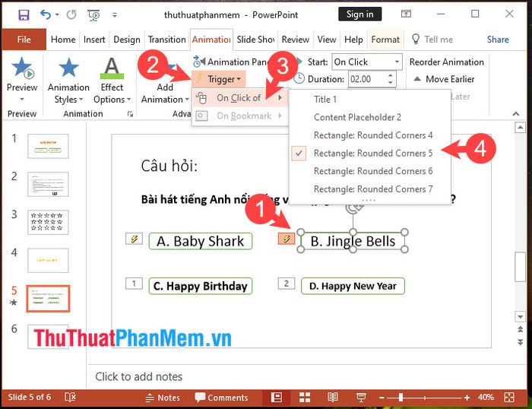This screenshot has width=532, height=409.
Task: Toggle the Comments pane button
Action: coord(221,397)
